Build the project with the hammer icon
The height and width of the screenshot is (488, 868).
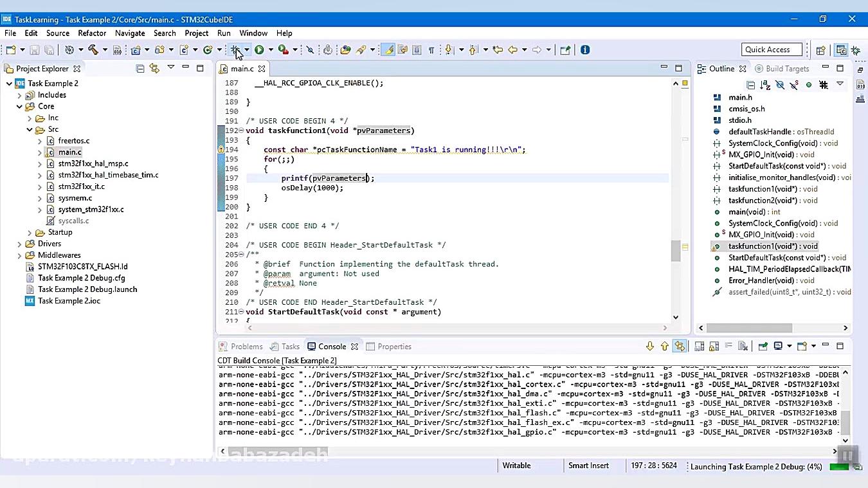[x=95, y=50]
